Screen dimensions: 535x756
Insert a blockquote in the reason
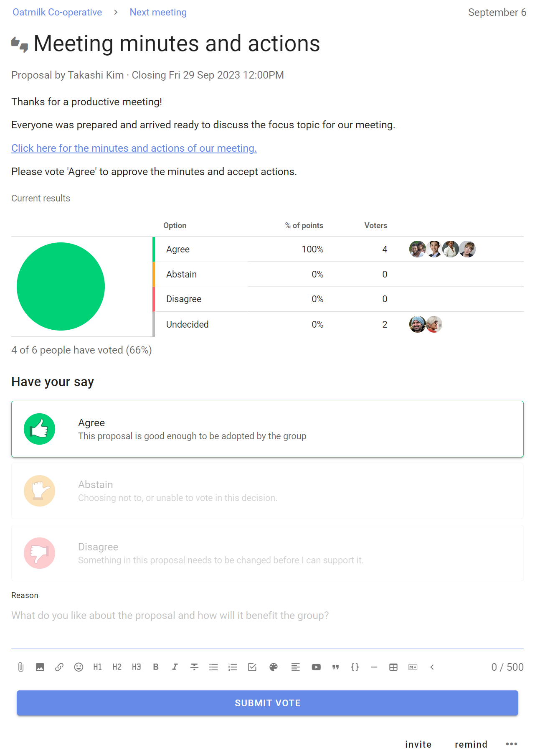click(x=335, y=667)
